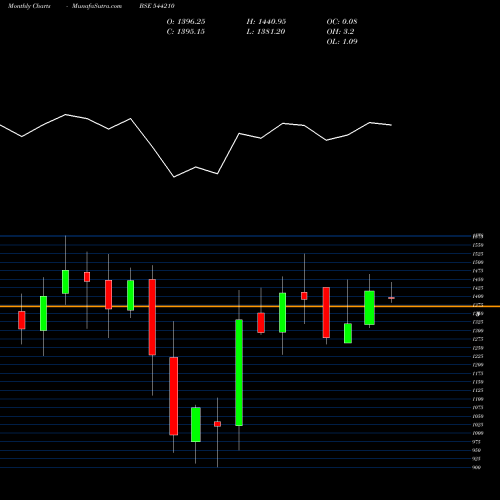The height and width of the screenshot is (500, 500).
Task: Click the 1400 price axis label
Action: pyautogui.click(x=478, y=296)
